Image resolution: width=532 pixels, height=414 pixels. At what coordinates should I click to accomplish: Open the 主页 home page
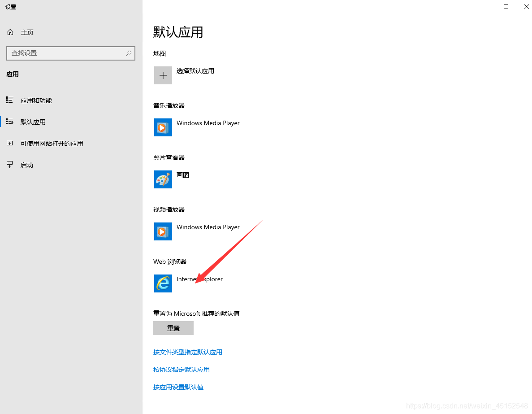tap(27, 32)
